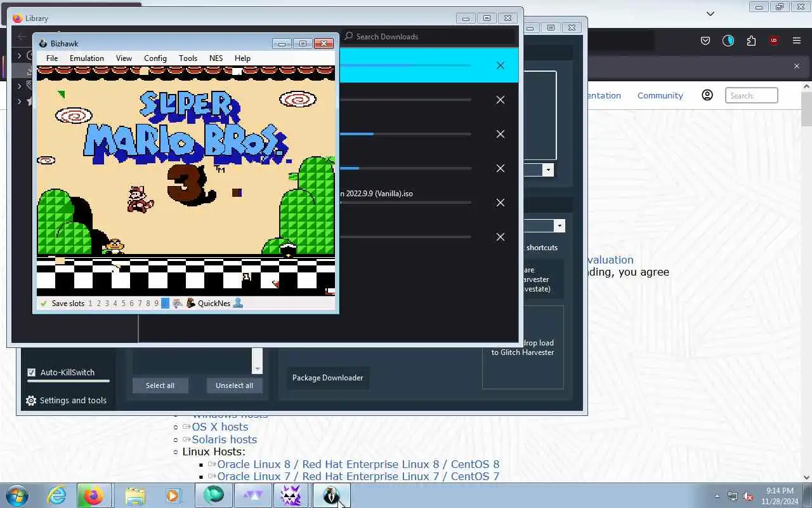Click the blue user icon after QuickNes

(x=238, y=304)
